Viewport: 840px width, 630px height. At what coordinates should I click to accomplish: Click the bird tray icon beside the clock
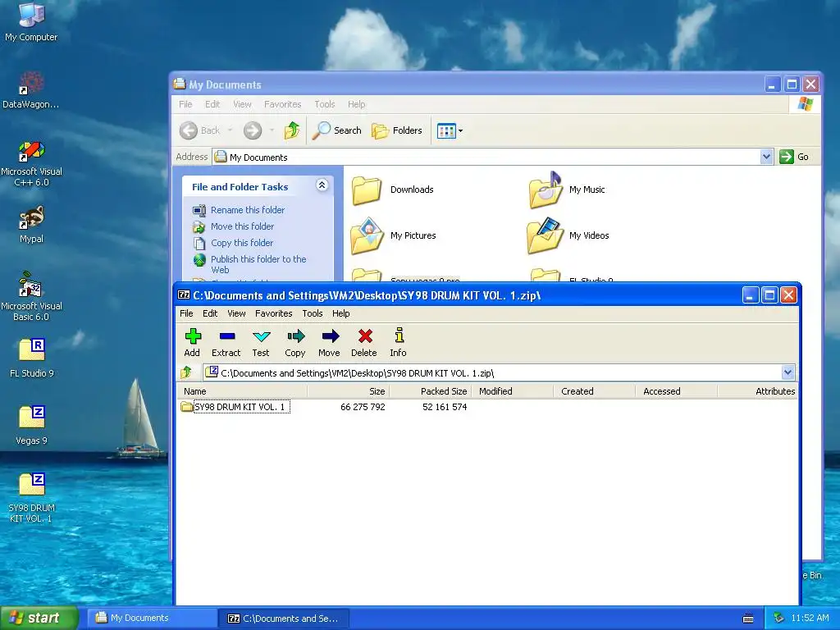click(x=779, y=619)
